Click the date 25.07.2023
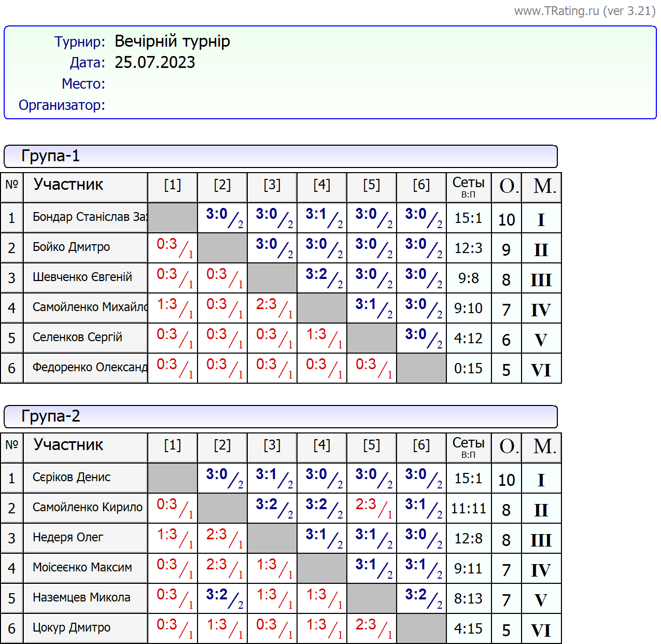The height and width of the screenshot is (644, 661). click(x=154, y=62)
